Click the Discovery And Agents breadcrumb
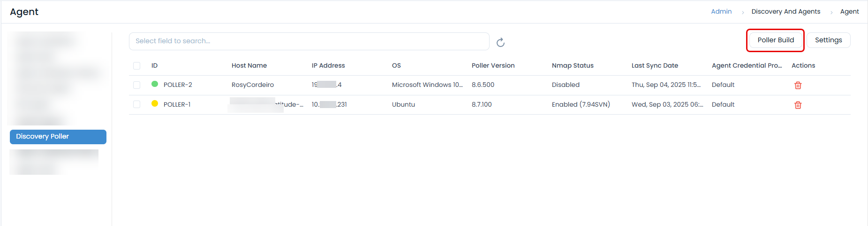Viewport: 868px width, 226px height. (785, 11)
